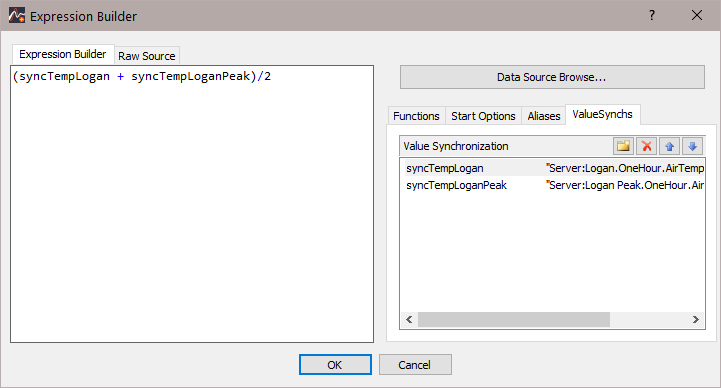The width and height of the screenshot is (721, 388).
Task: Select the syncTempLoganPeak row in list
Action: coord(553,185)
